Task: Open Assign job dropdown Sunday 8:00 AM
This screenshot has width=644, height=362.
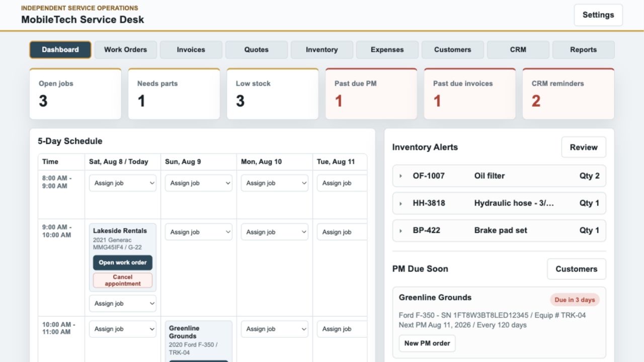Action: point(199,183)
